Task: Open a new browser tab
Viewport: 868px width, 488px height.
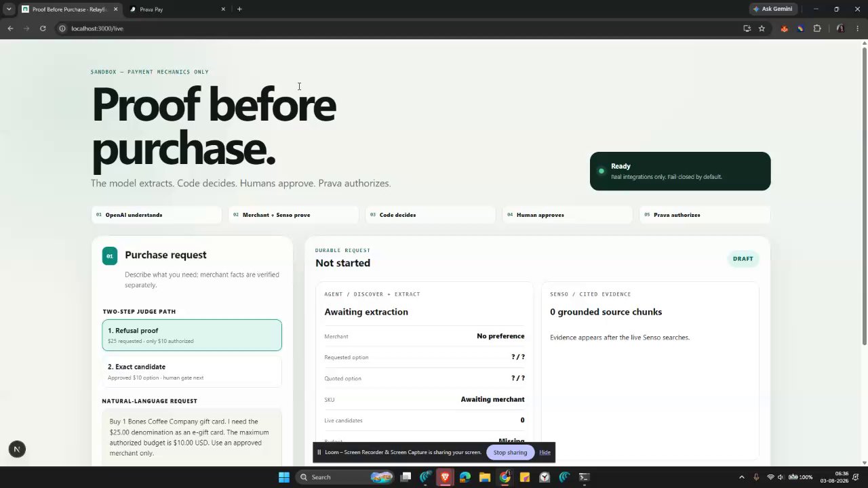Action: [239, 9]
